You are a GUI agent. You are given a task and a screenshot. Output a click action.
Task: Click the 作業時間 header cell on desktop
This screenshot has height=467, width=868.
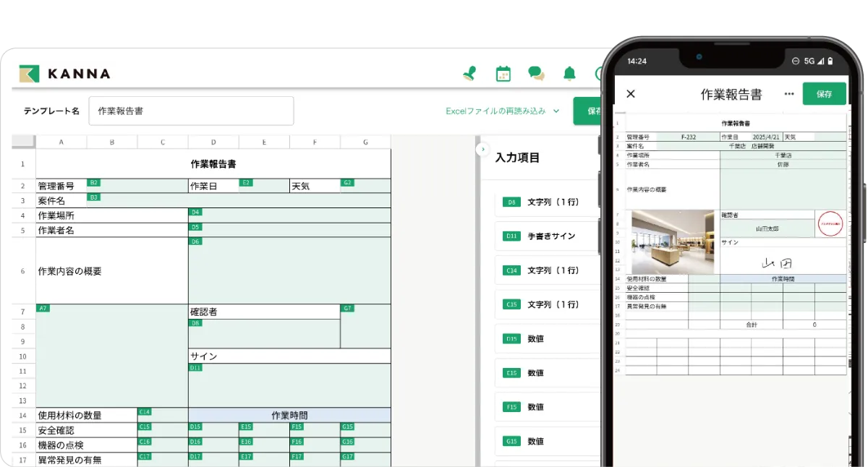pos(289,415)
